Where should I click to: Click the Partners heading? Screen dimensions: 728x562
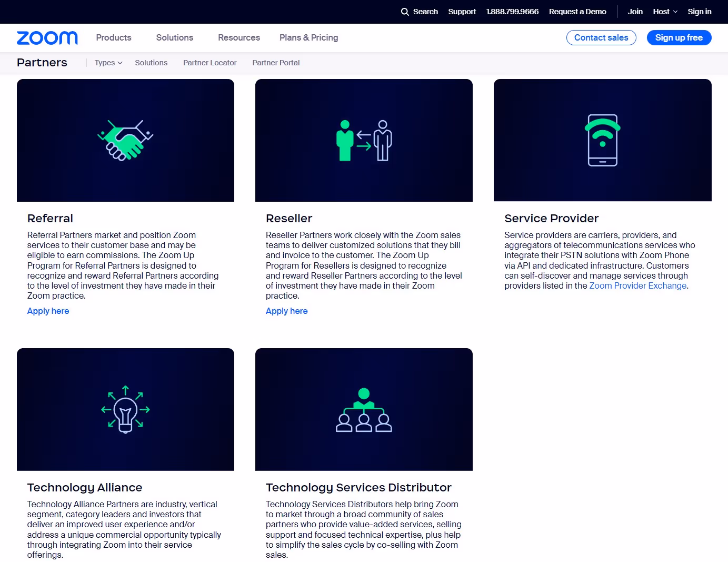(42, 63)
